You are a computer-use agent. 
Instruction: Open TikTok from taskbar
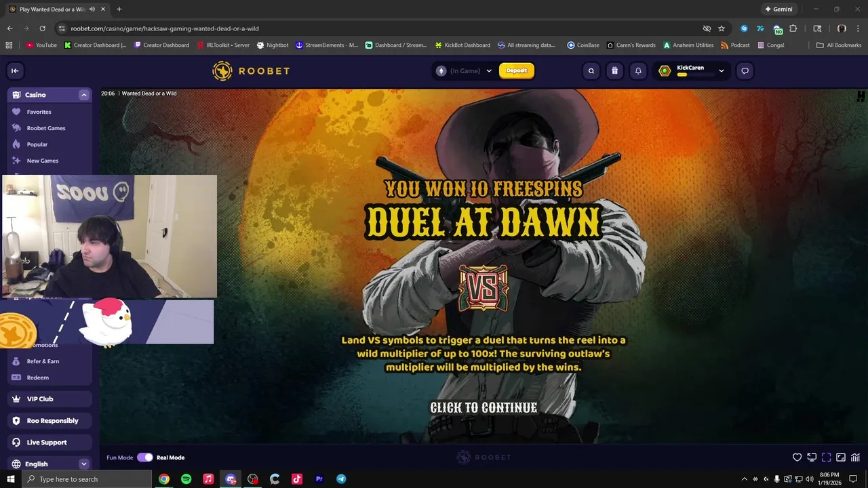(297, 479)
